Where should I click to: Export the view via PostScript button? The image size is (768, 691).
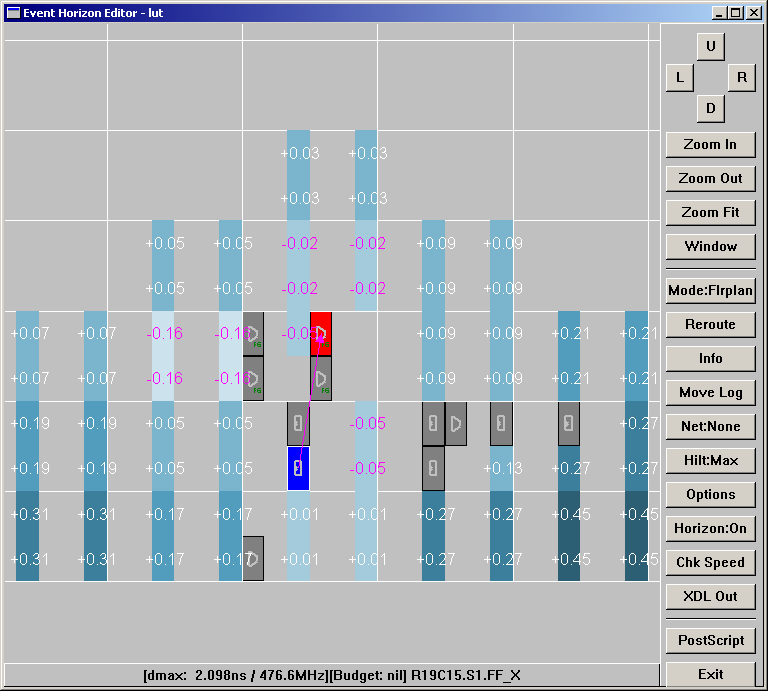[x=710, y=641]
